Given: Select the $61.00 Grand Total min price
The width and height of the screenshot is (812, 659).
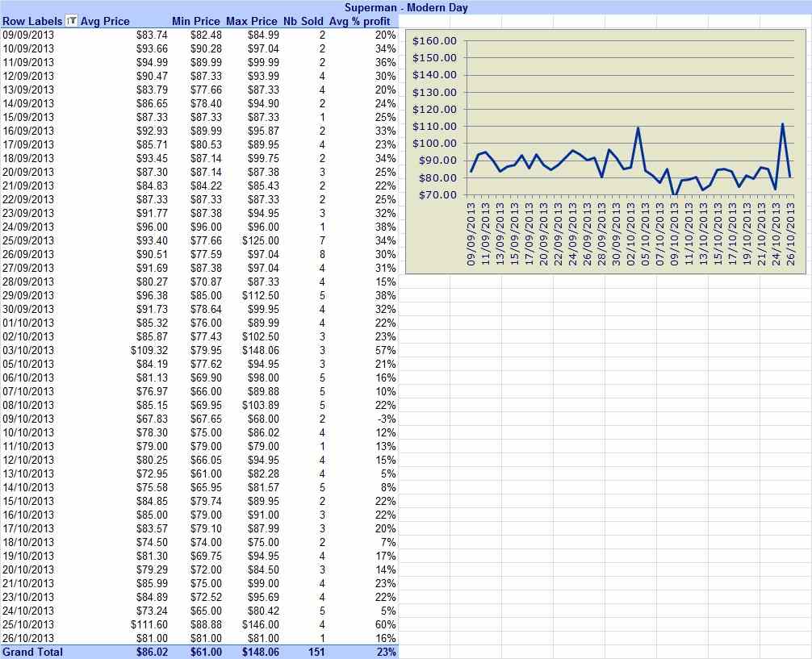Looking at the screenshot, I should 206,652.
